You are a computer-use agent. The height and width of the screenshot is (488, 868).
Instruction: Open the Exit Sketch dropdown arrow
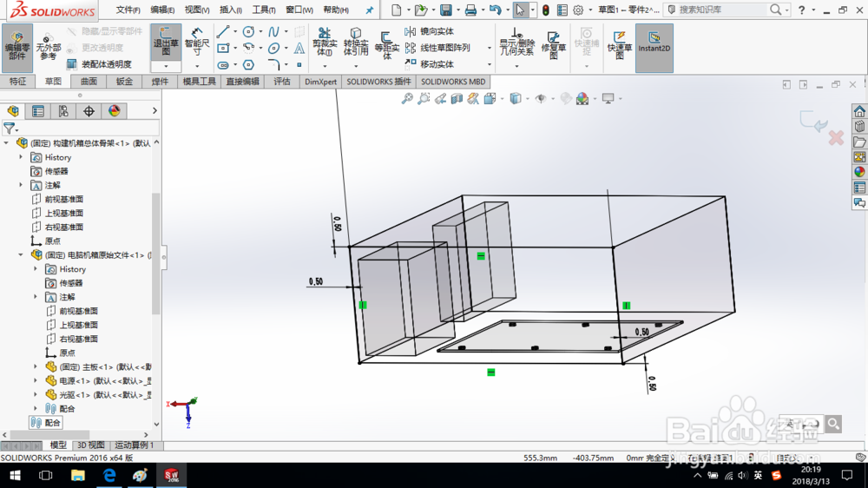coord(166,67)
